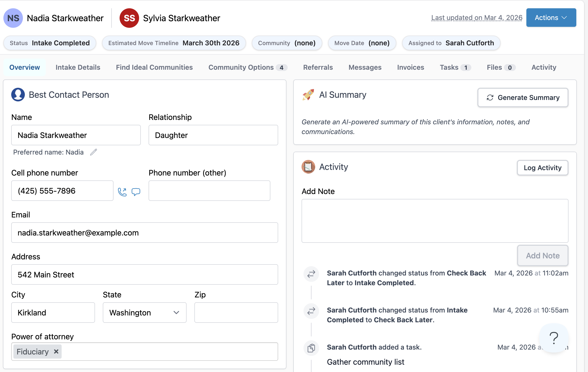The image size is (588, 372).
Task: Go to the Tasks tab
Action: tap(455, 67)
